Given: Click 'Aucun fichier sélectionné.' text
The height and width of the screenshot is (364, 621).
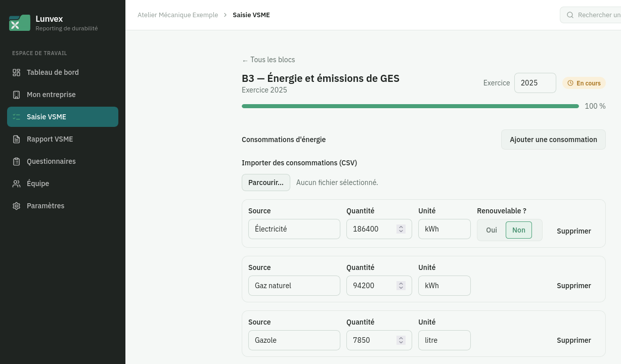Looking at the screenshot, I should (337, 183).
